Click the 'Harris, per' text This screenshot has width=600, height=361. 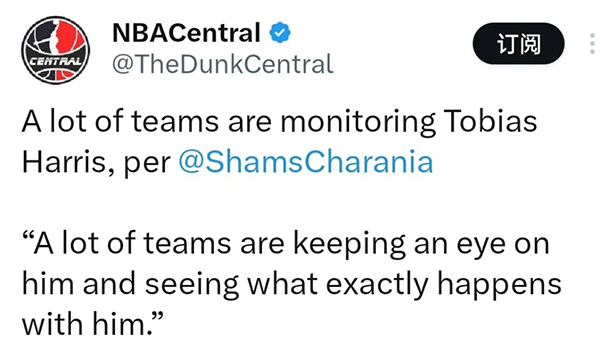pyautogui.click(x=96, y=163)
